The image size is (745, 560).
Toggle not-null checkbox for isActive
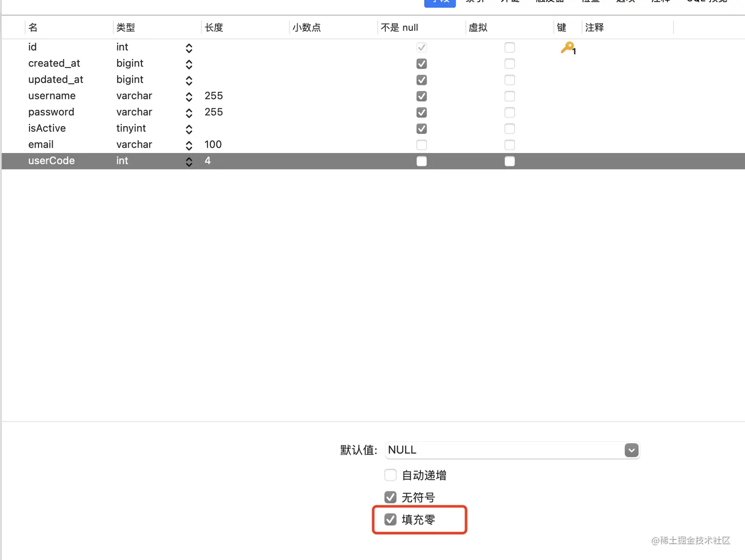(421, 129)
